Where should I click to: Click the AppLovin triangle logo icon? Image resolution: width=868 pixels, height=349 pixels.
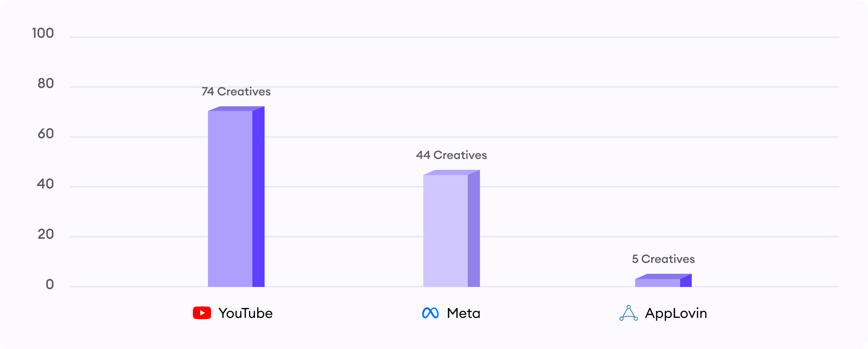(x=628, y=313)
